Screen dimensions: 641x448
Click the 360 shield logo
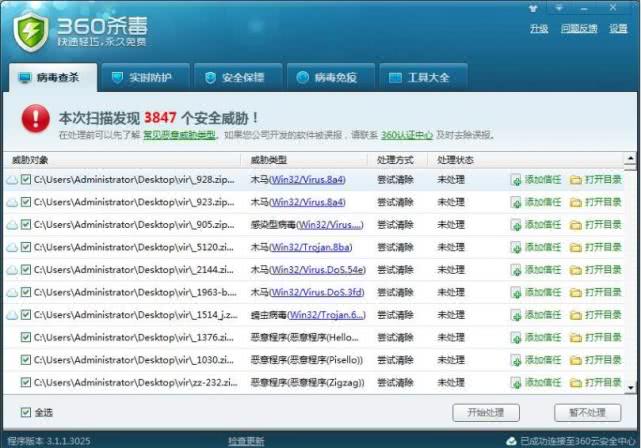click(x=31, y=31)
